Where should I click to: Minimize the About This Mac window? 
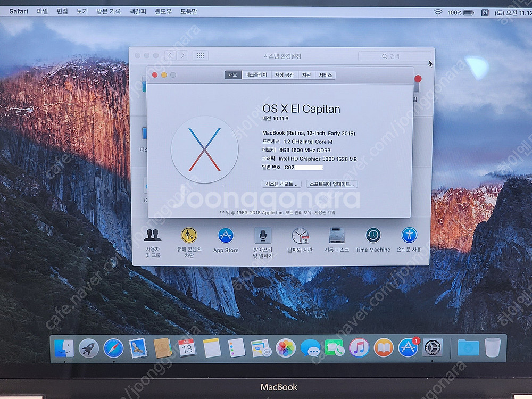point(164,75)
